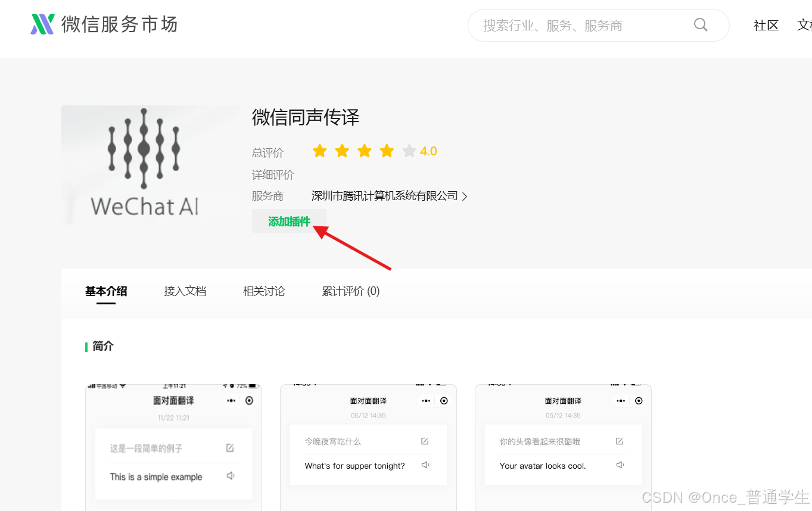Open the 相关讨论 tab
The width and height of the screenshot is (812, 511).
pos(264,291)
